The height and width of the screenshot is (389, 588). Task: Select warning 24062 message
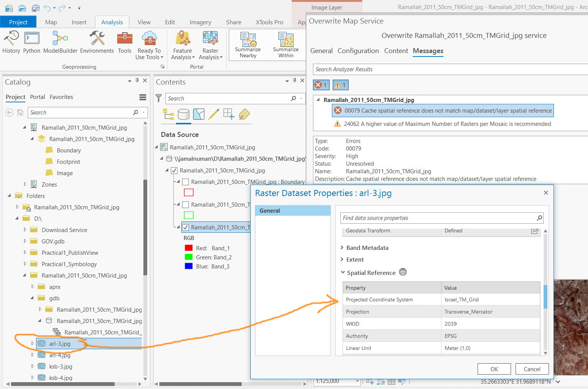click(442, 124)
